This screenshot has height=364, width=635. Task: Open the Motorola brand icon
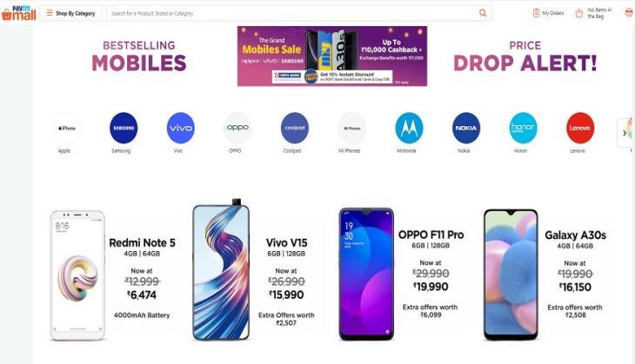409,128
